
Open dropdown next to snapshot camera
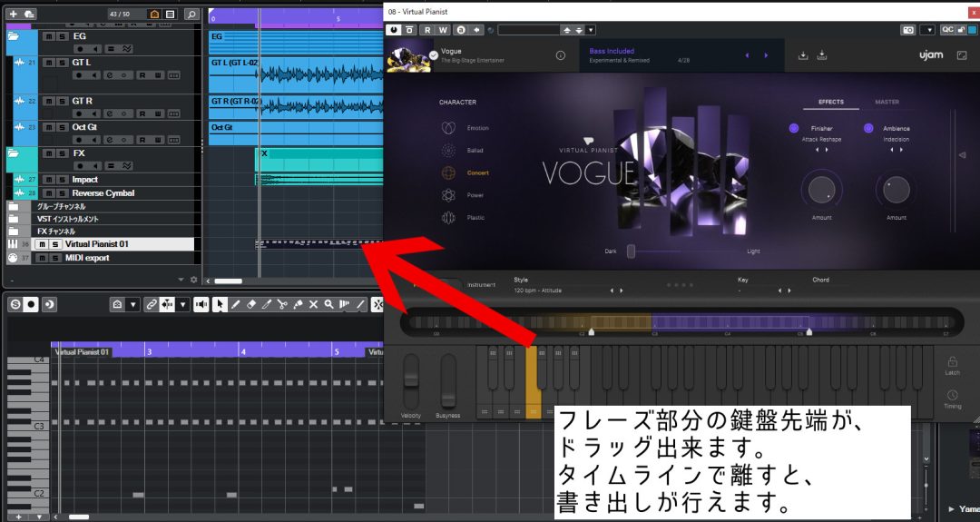pos(928,29)
